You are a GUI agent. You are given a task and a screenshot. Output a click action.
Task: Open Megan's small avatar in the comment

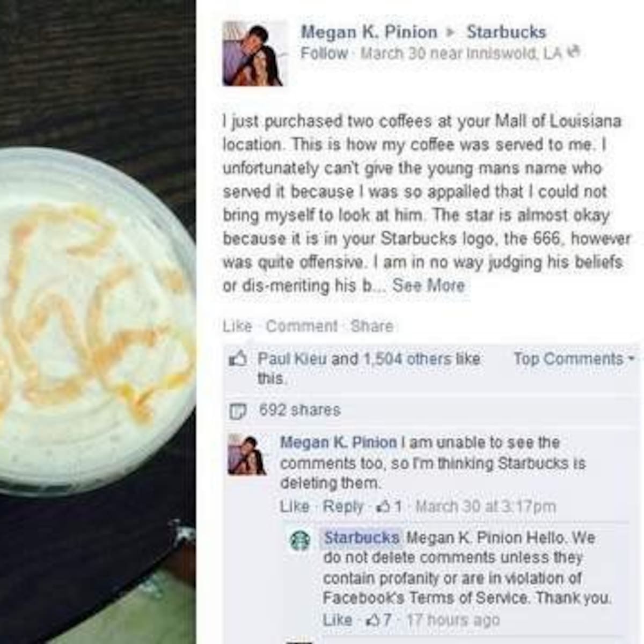pos(247,455)
